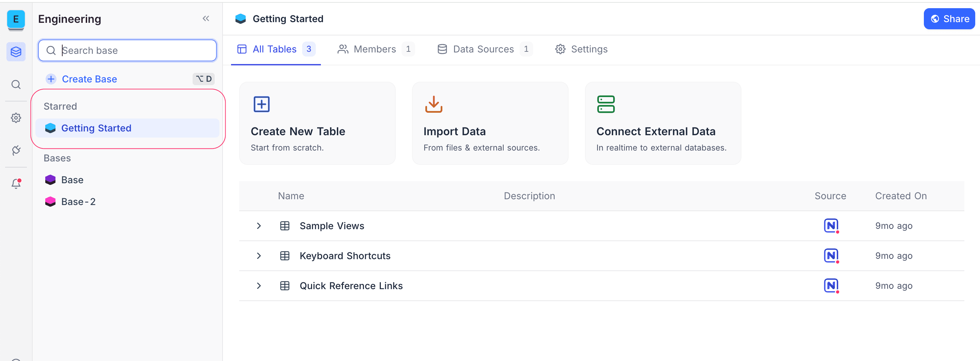This screenshot has width=980, height=361.
Task: Switch to the Members tab
Action: (375, 49)
